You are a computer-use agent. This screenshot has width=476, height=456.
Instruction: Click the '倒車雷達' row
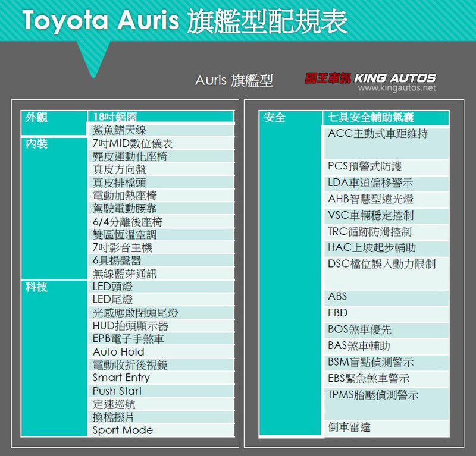click(386, 429)
